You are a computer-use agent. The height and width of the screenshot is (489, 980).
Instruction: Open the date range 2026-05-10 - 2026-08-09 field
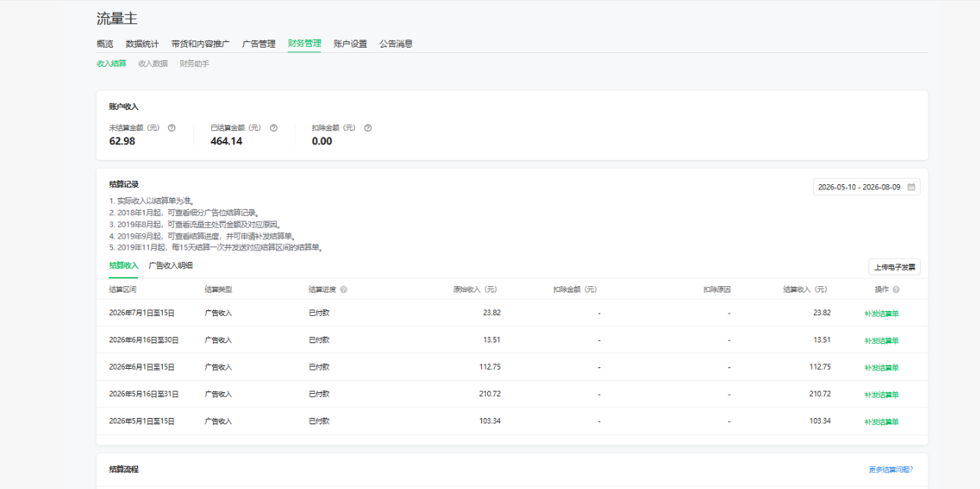tap(866, 187)
